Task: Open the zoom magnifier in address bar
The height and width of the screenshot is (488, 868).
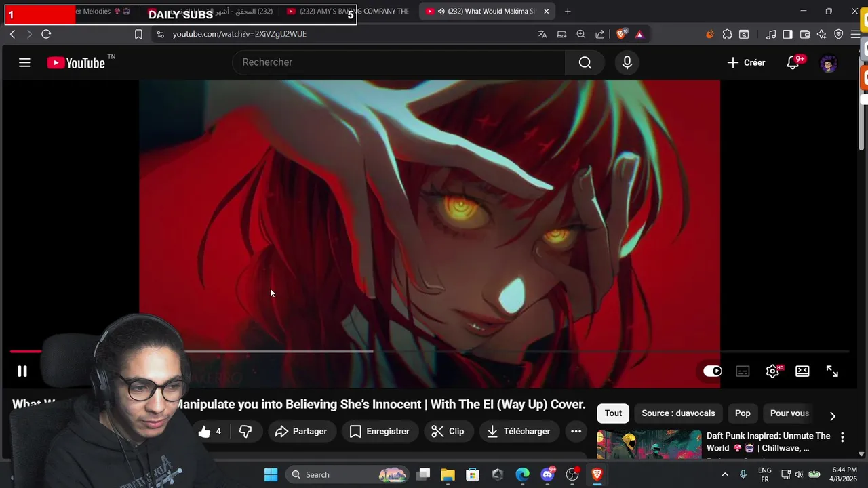Action: click(x=581, y=34)
